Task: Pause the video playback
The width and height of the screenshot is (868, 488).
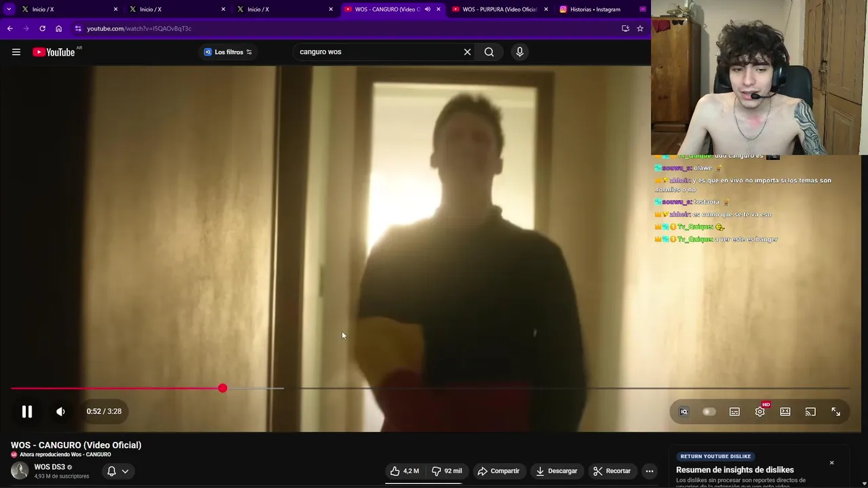Action: [x=27, y=411]
